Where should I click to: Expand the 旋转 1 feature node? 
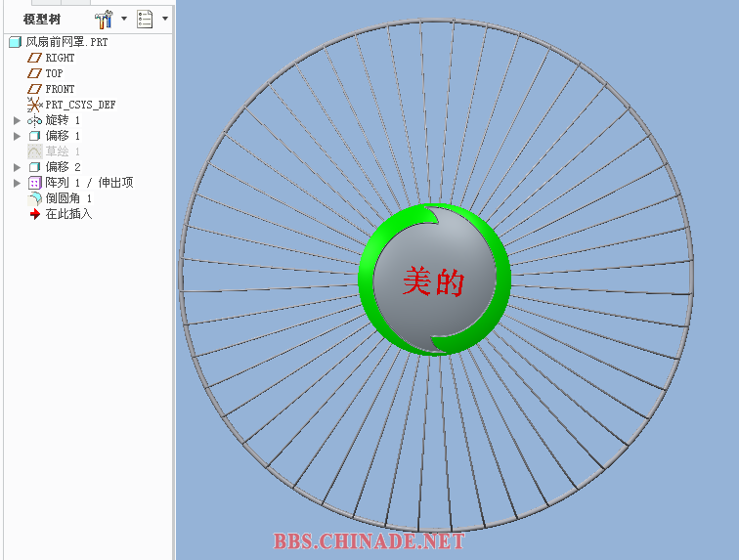coord(17,120)
